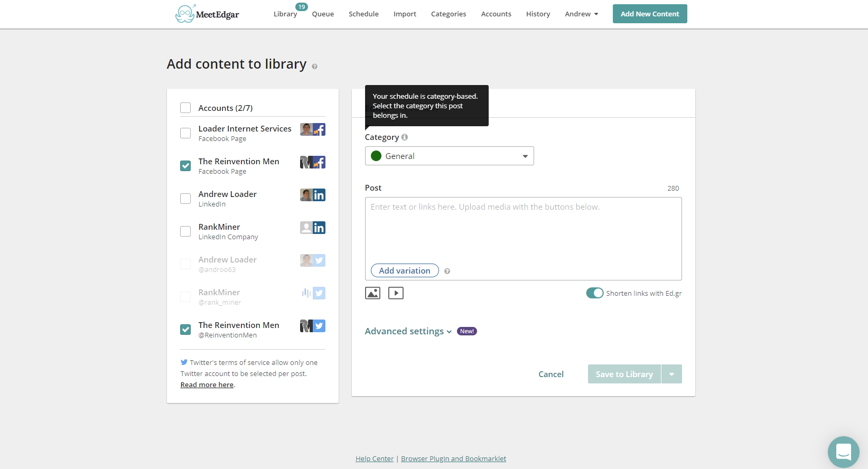Click the @ReinventionMen handle text

tap(228, 335)
